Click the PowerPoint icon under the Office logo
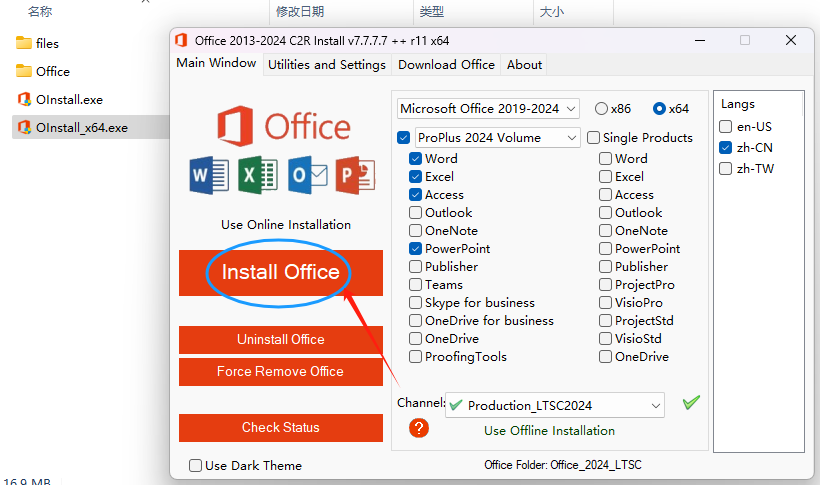This screenshot has width=820, height=485. coord(356,175)
